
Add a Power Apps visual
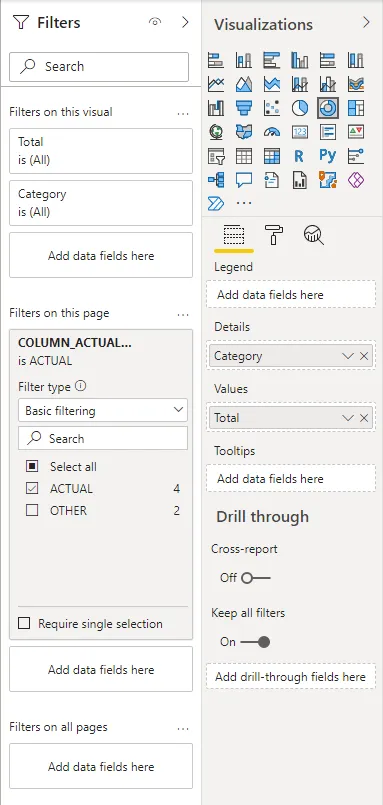[356, 180]
